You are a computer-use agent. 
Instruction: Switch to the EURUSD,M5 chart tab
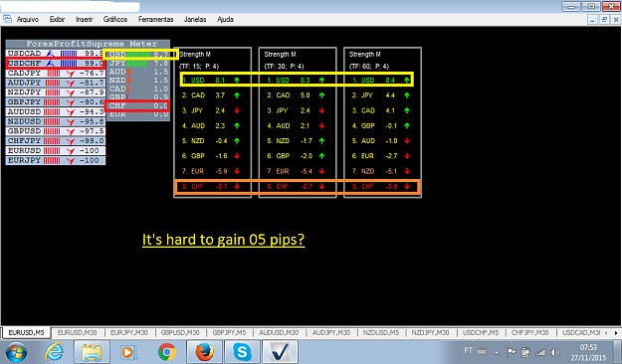click(26, 333)
